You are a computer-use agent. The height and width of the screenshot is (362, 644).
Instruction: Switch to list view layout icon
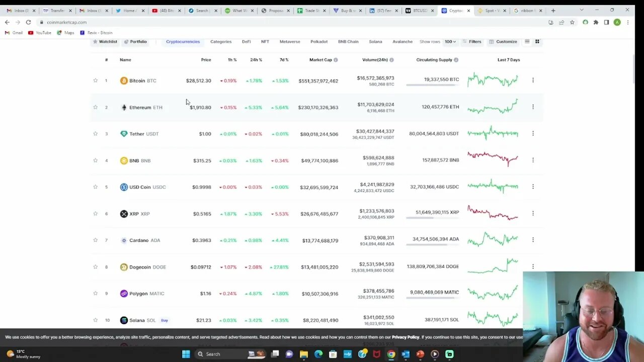tap(527, 42)
